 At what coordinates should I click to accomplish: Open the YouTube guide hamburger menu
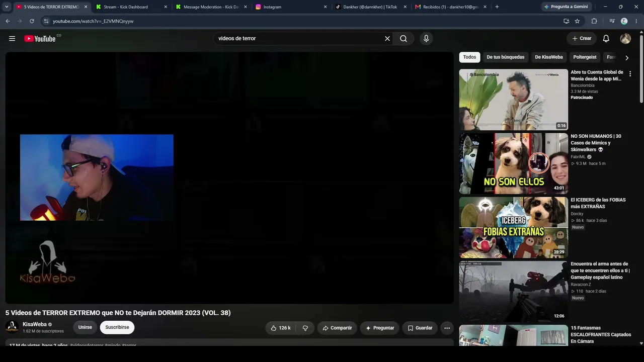pos(12,39)
